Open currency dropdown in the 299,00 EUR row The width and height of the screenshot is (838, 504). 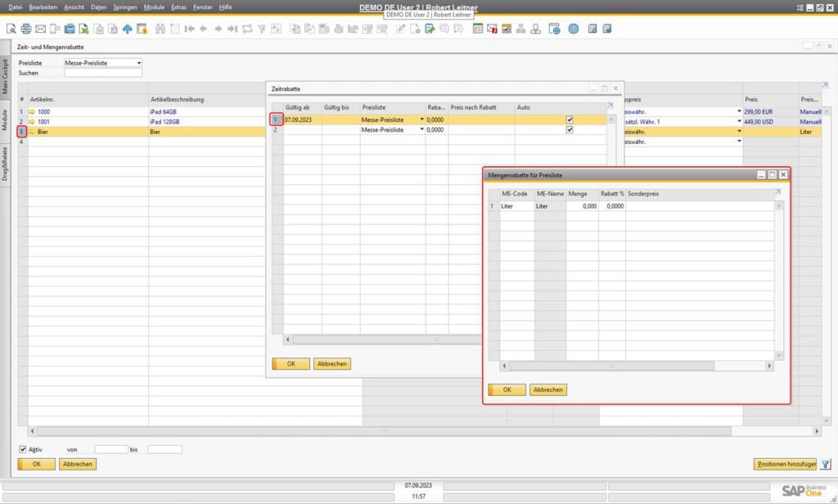click(739, 112)
